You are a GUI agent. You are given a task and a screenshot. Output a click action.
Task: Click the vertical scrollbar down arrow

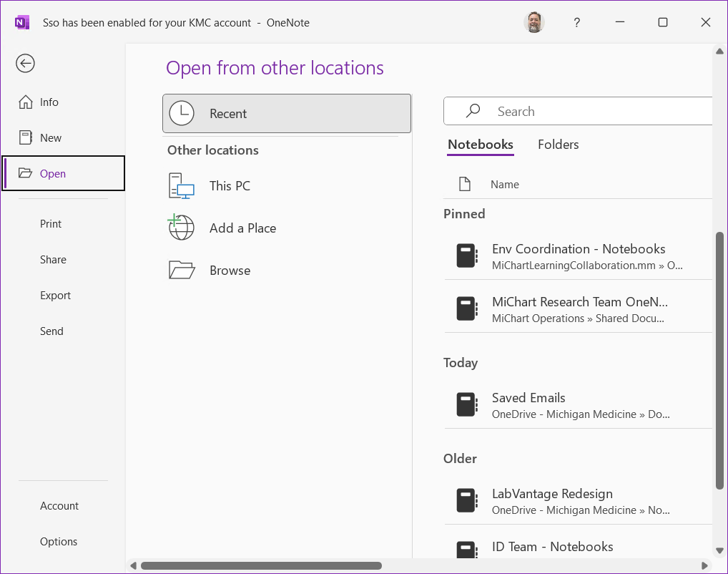click(x=719, y=550)
